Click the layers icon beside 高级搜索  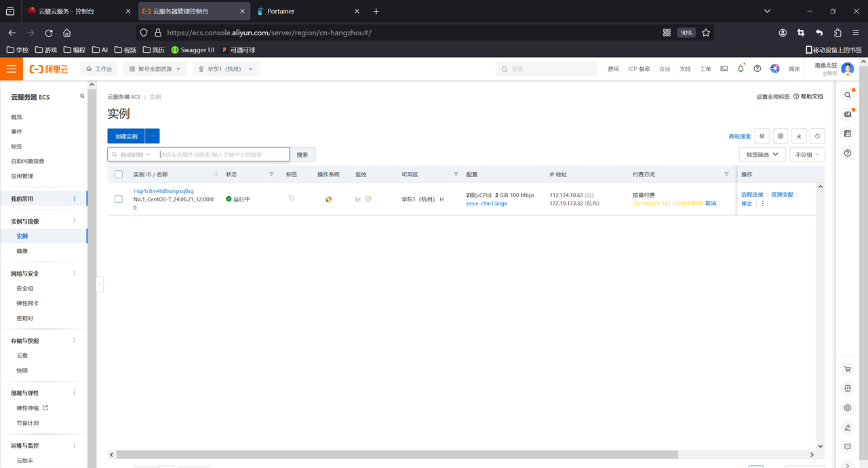click(762, 136)
